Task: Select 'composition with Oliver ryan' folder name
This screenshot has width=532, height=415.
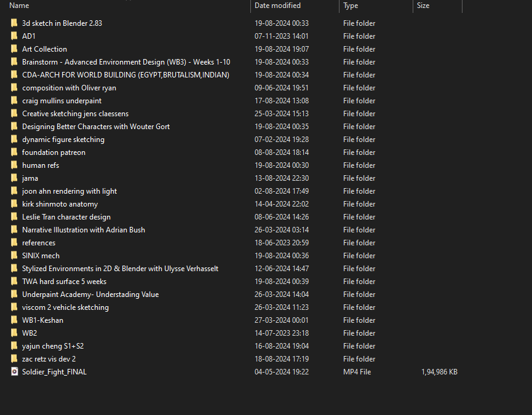Action: click(x=69, y=87)
